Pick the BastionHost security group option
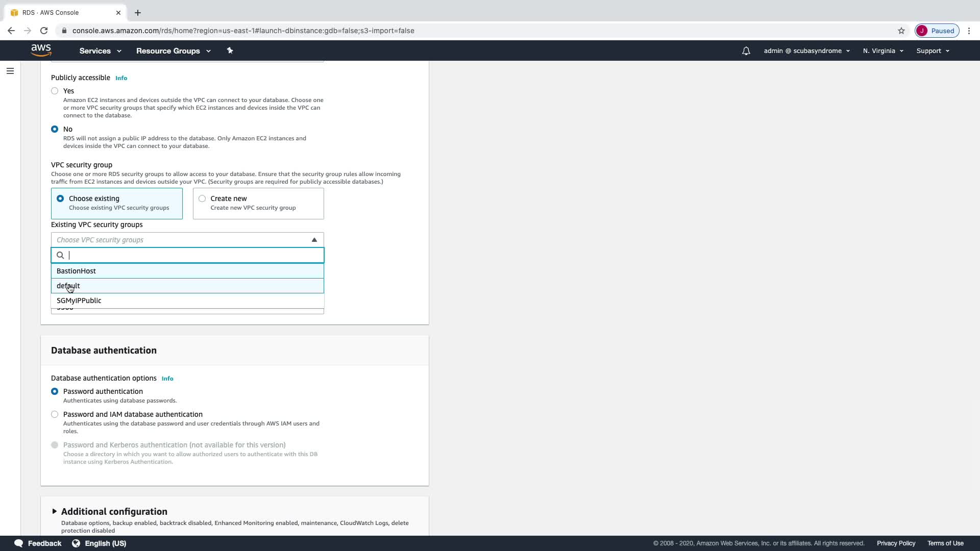This screenshot has width=980, height=551. [77, 271]
